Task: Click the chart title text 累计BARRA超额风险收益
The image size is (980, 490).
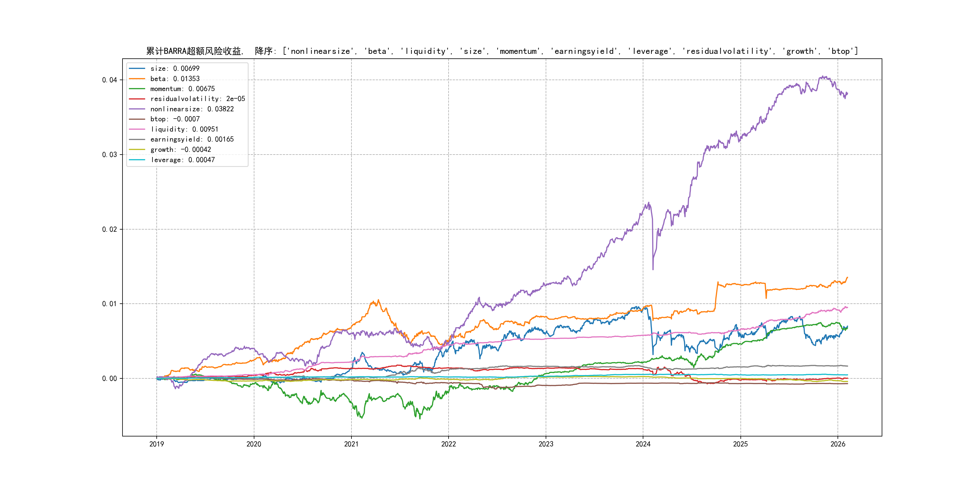Action: (x=194, y=51)
